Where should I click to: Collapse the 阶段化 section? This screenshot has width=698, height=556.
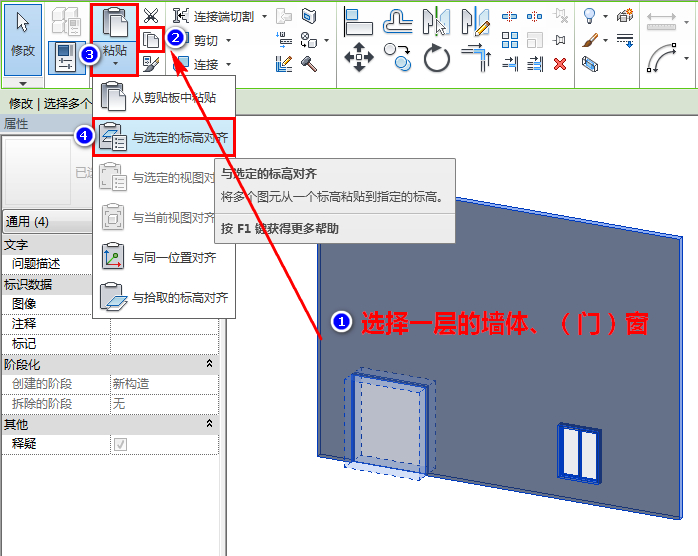pos(209,364)
